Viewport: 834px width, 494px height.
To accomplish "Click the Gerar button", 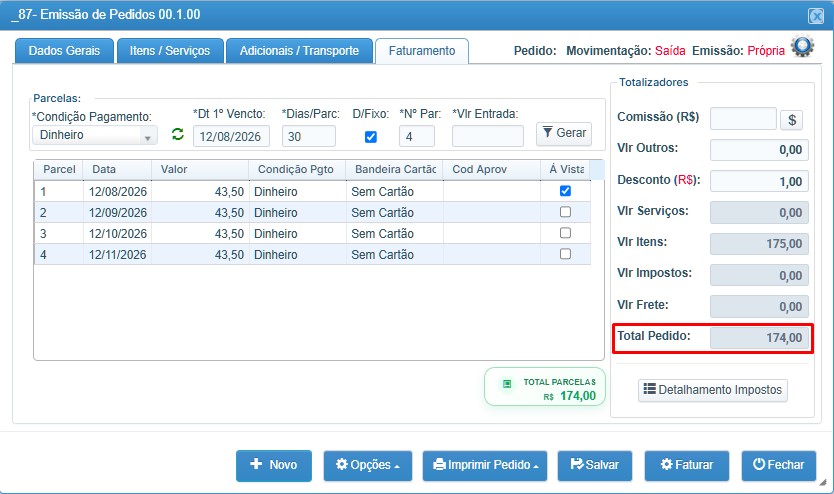I will pyautogui.click(x=564, y=133).
